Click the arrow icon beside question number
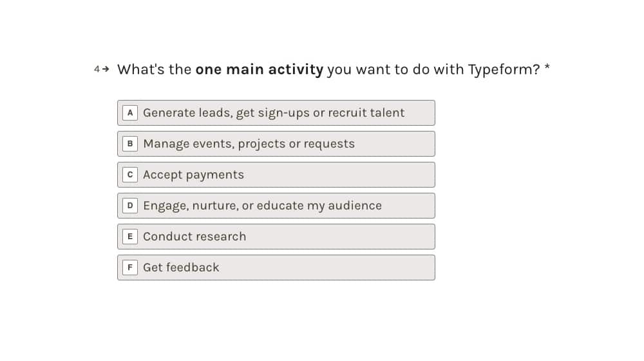The image size is (644, 361). click(106, 69)
